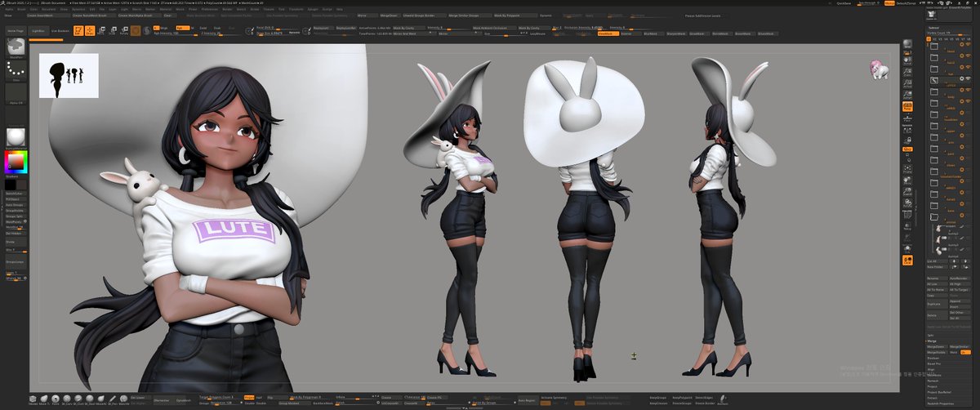The width and height of the screenshot is (980, 410).
Task: Open the current brush thumbnail picker
Action: (x=16, y=47)
